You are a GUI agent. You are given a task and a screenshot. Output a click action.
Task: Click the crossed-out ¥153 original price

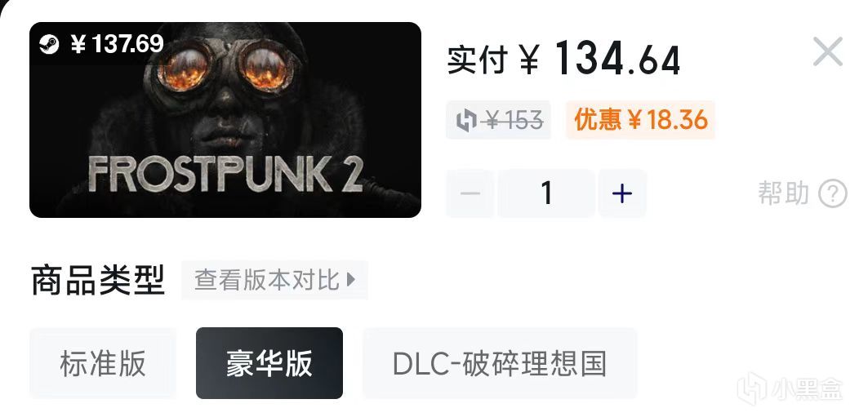tap(512, 120)
